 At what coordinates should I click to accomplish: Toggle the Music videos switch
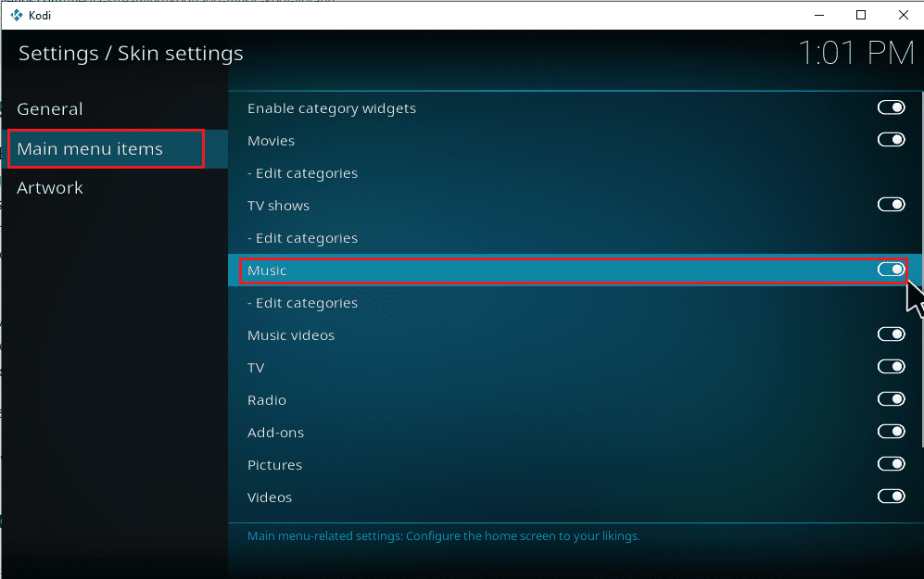(891, 334)
